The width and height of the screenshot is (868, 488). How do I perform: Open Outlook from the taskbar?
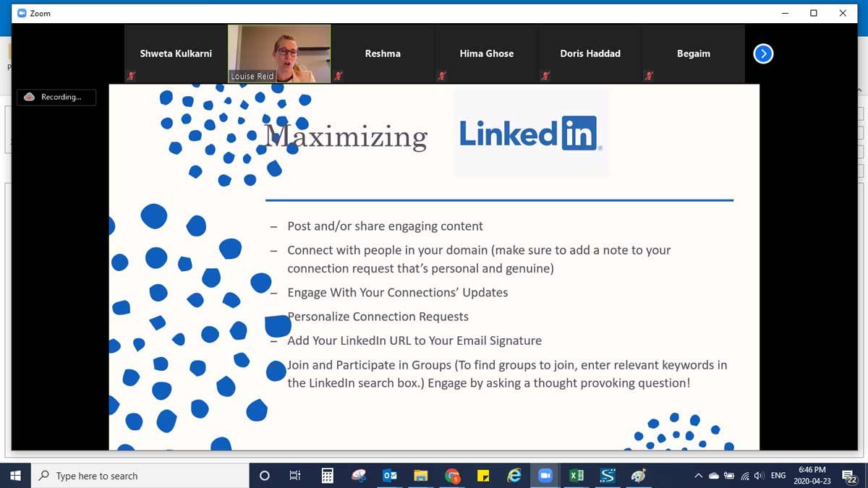(390, 476)
